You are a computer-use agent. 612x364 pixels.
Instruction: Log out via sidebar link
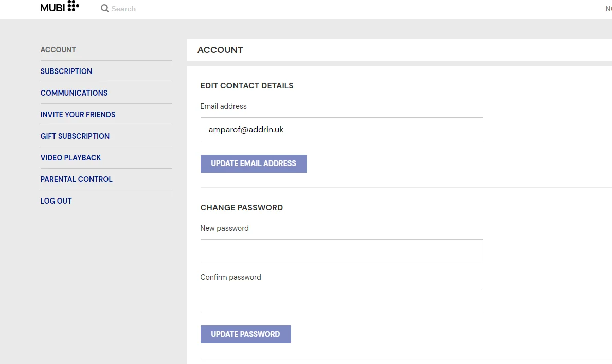click(x=56, y=201)
